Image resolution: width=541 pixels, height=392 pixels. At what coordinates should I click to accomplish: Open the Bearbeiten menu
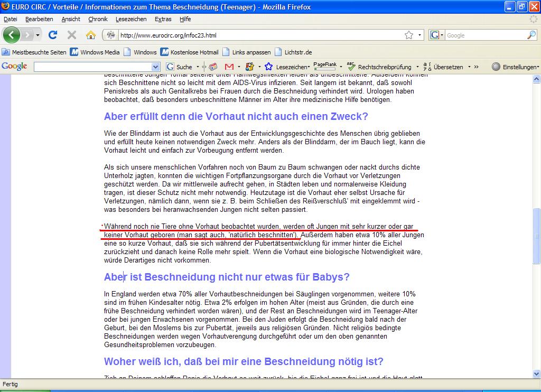[x=39, y=19]
